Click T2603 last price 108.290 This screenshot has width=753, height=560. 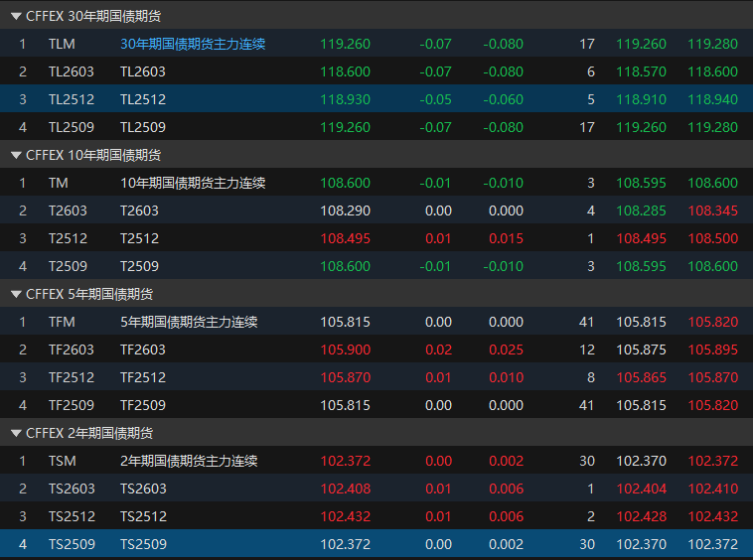346,210
